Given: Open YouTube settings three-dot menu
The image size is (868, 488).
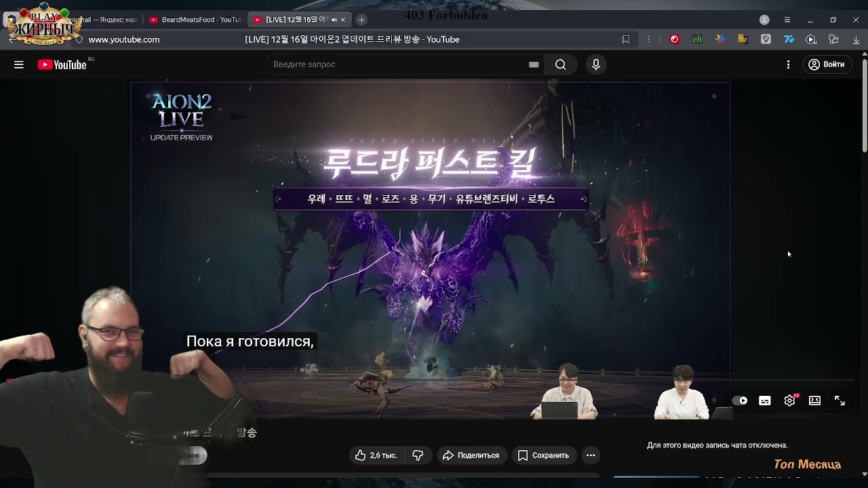Looking at the screenshot, I should [x=788, y=64].
